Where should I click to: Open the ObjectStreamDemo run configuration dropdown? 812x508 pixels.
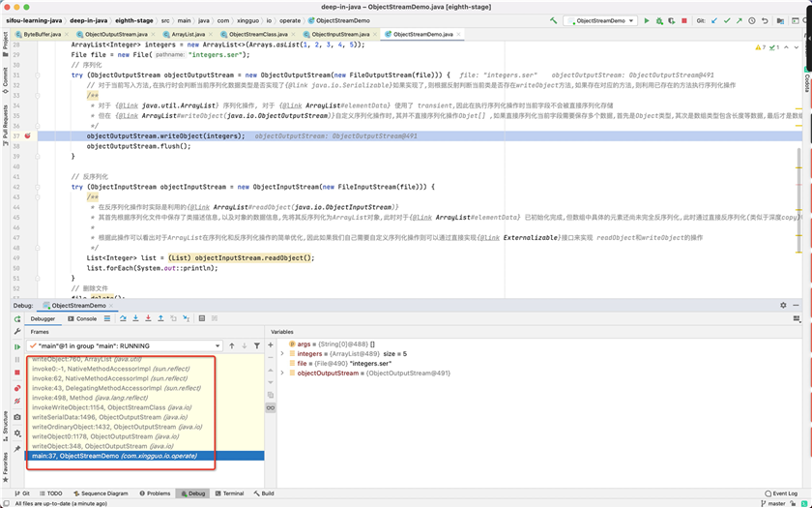pos(600,20)
